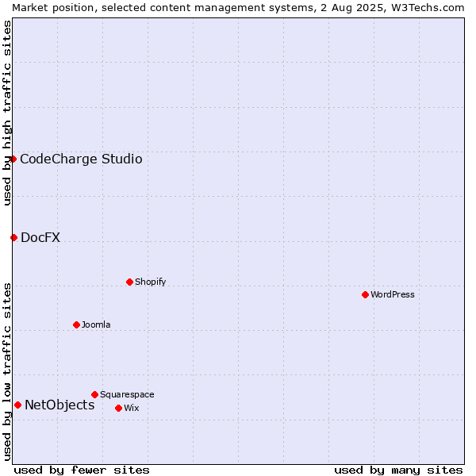Image resolution: width=476 pixels, height=476 pixels.
Task: Click the Joomla red data point
Action: [76, 325]
